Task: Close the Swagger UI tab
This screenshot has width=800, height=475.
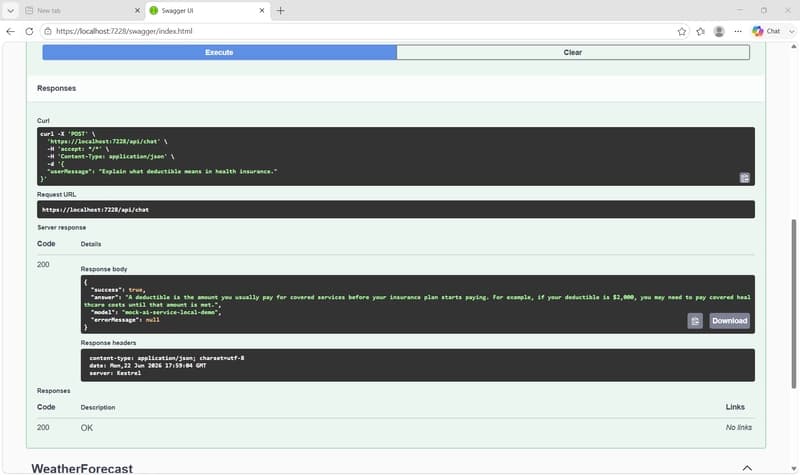Action: point(262,10)
